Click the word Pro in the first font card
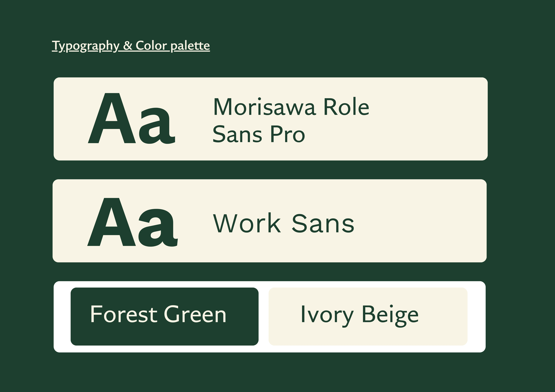Screen dimensions: 555x392 (x=287, y=134)
